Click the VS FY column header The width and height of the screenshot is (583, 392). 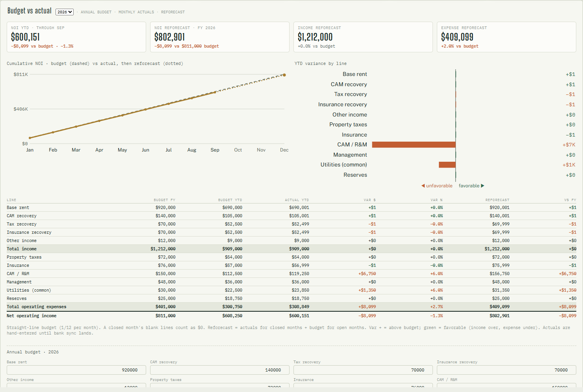point(570,200)
